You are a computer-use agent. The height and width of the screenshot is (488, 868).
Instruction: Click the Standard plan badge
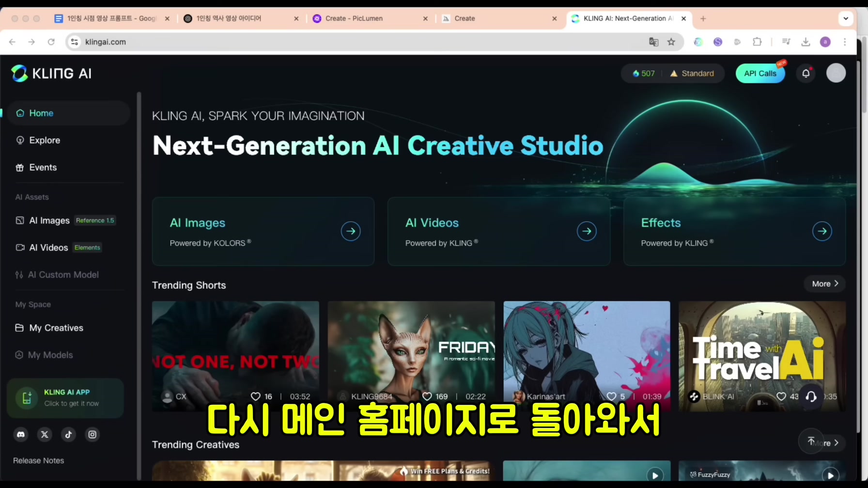pyautogui.click(x=692, y=73)
